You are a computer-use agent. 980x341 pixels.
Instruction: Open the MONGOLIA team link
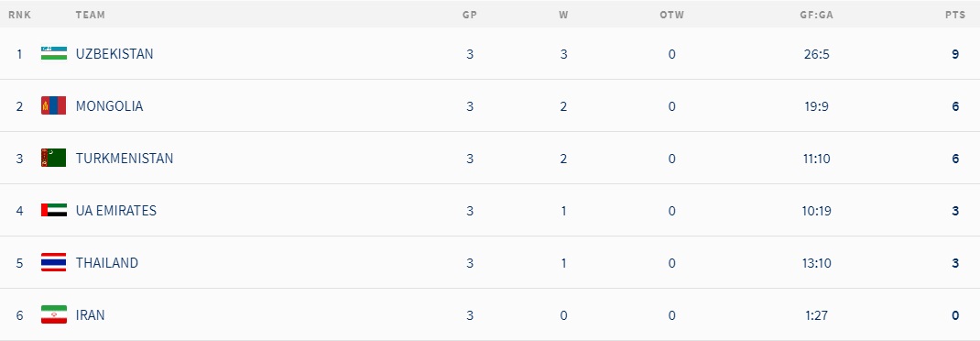tap(109, 106)
